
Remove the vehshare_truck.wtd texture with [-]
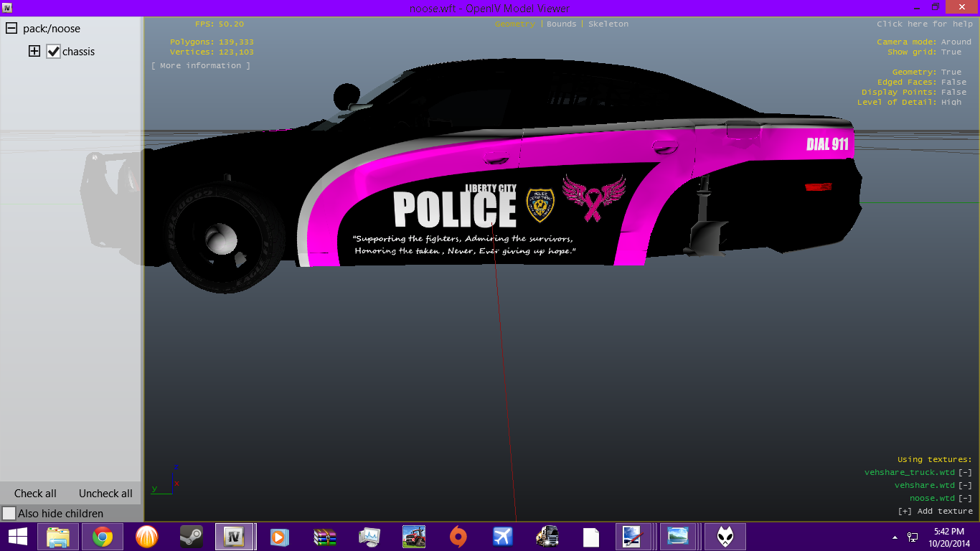click(x=965, y=472)
